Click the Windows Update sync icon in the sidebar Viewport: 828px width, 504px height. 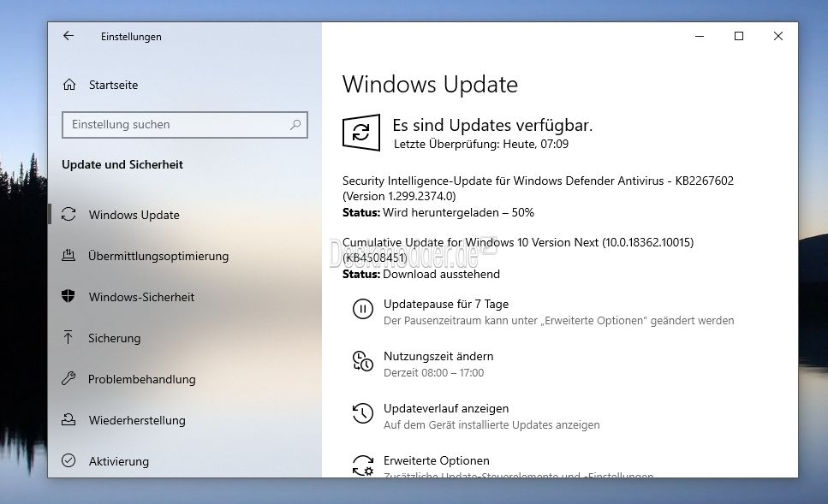[69, 214]
